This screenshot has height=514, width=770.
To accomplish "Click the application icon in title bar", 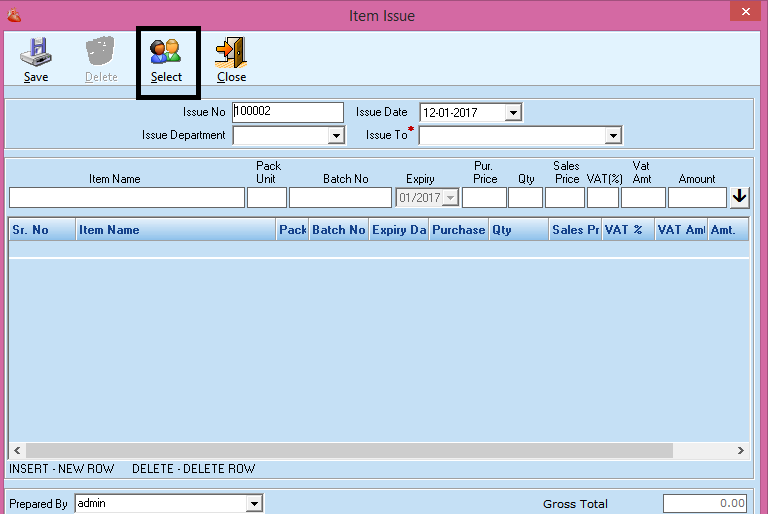I will click(x=14, y=15).
